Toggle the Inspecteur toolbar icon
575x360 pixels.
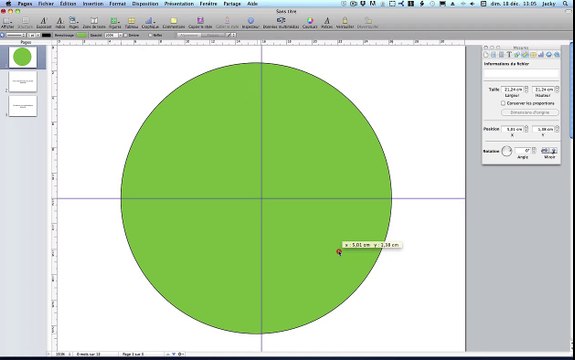[x=250, y=22]
